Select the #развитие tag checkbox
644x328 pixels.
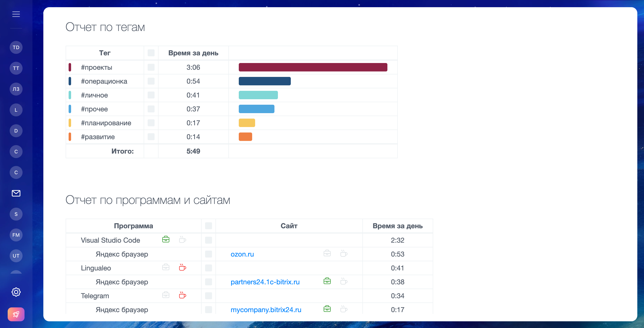[151, 137]
